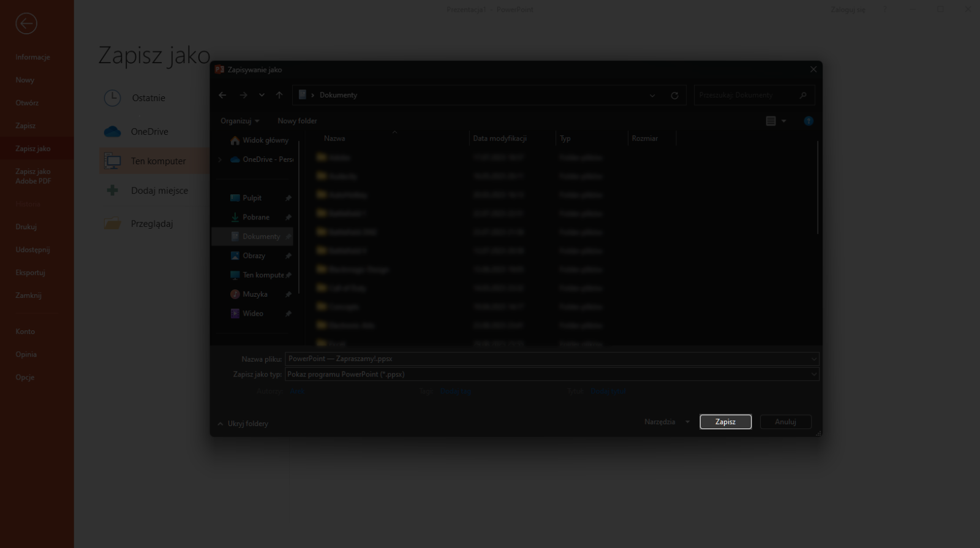Click the file list vertical scrollbar
980x548 pixels.
point(818,187)
